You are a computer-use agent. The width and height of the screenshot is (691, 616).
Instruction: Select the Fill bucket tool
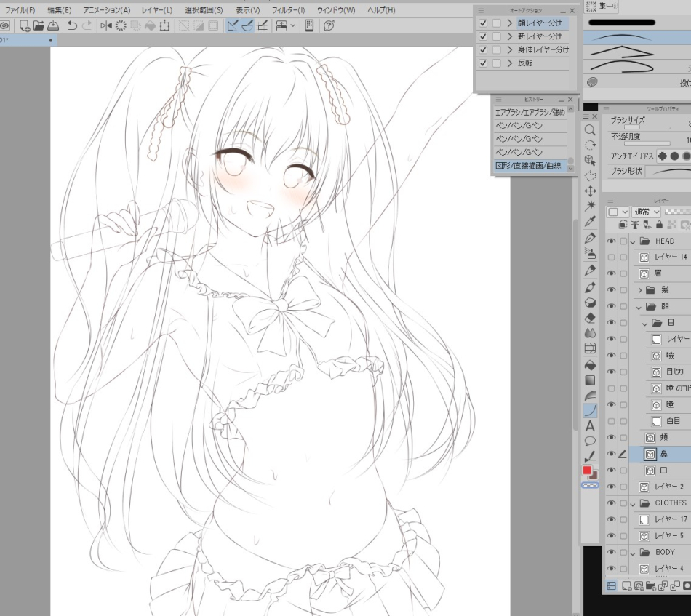point(590,365)
